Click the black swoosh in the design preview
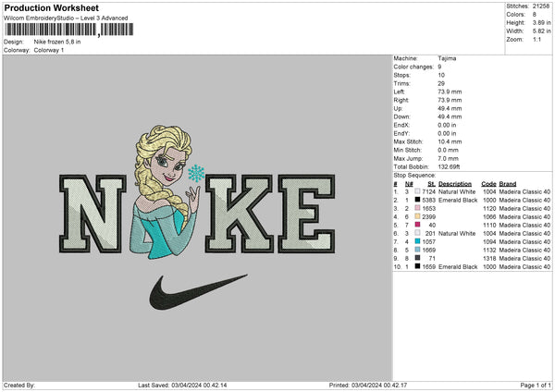This screenshot has height=392, width=555. pos(198,292)
